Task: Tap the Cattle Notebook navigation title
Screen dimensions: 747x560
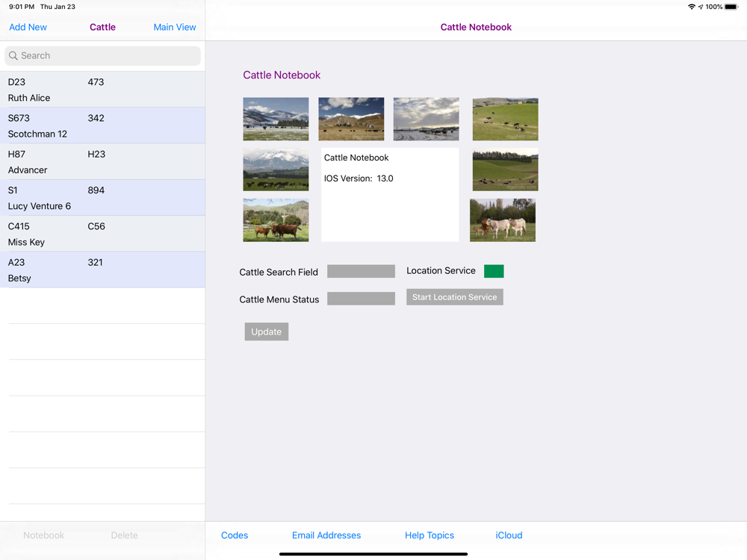Action: pyautogui.click(x=476, y=27)
